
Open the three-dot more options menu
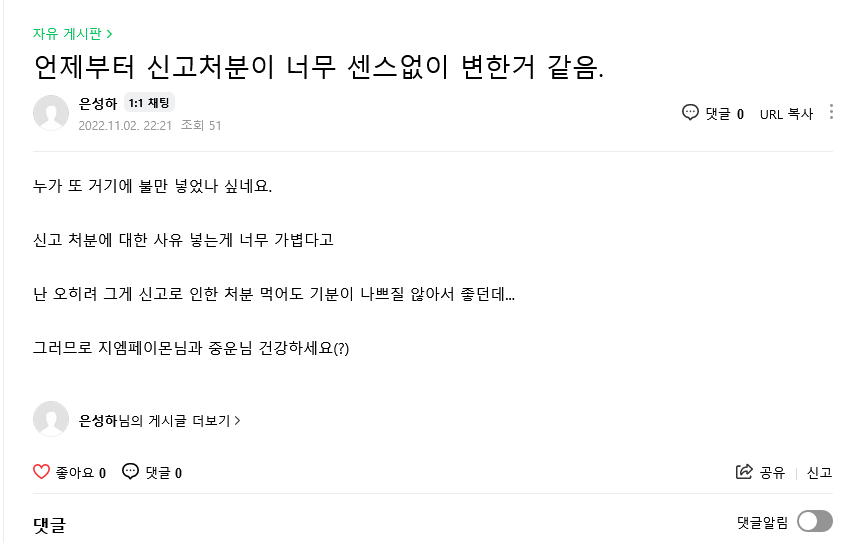coord(831,113)
